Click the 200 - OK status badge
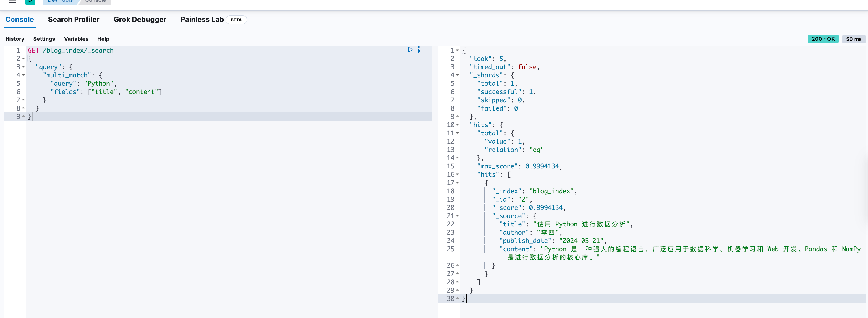Viewport: 868px width, 318px height. 823,39
